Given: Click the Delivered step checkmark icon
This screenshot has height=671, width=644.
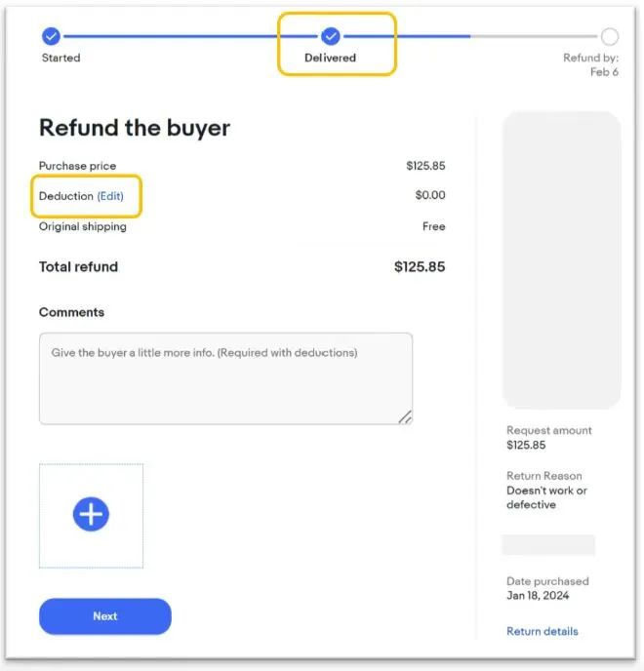Looking at the screenshot, I should [x=331, y=36].
